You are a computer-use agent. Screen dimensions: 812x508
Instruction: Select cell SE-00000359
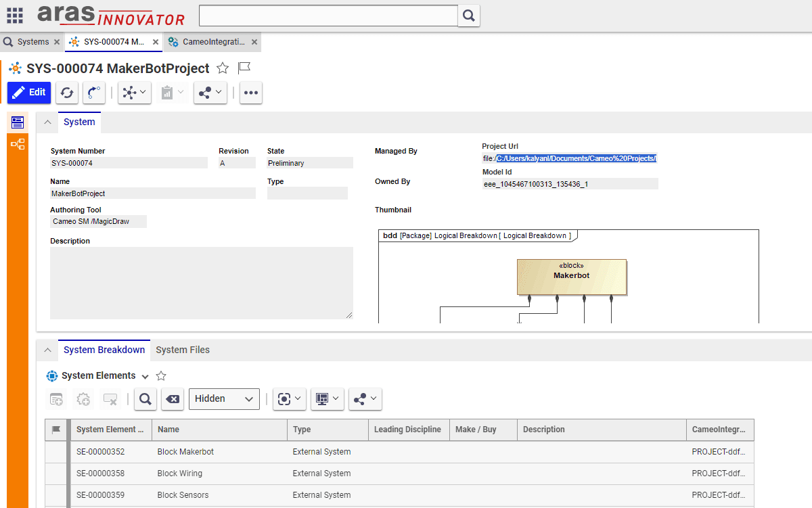click(x=111, y=495)
